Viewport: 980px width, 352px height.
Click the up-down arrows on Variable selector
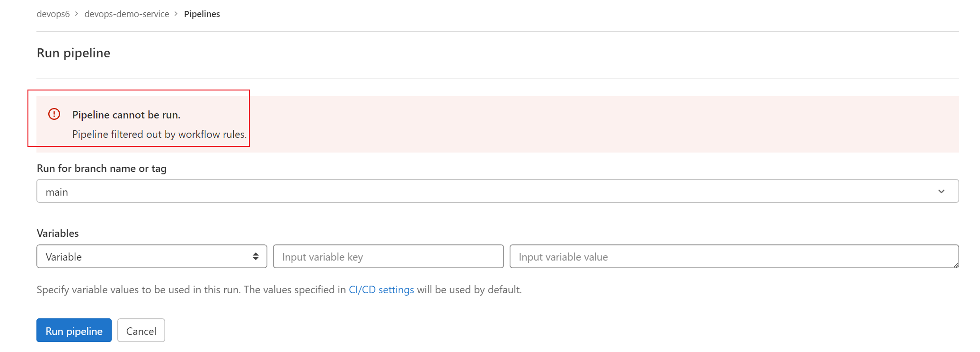point(256,256)
